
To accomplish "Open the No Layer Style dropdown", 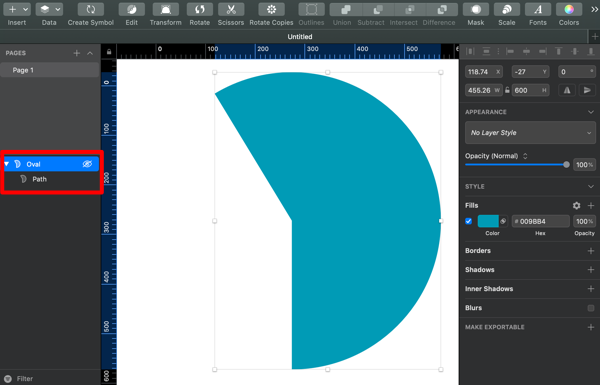I will (x=530, y=133).
